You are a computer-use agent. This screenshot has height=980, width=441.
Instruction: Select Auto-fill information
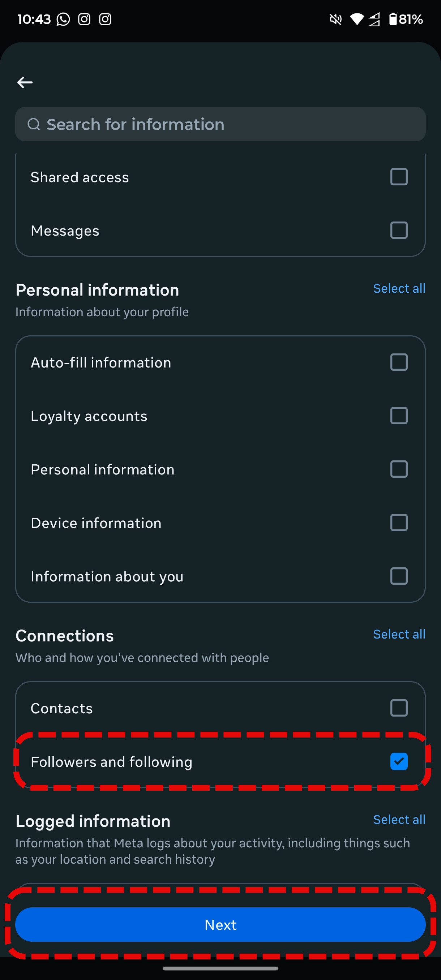398,362
